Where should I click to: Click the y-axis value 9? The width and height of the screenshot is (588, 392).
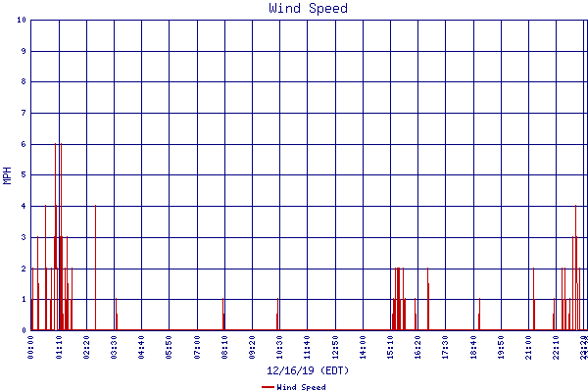24,51
